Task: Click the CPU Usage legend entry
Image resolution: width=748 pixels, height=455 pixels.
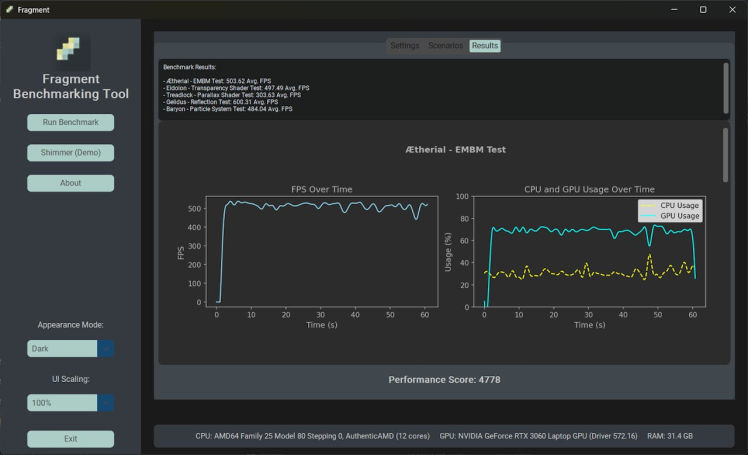Action: point(671,205)
